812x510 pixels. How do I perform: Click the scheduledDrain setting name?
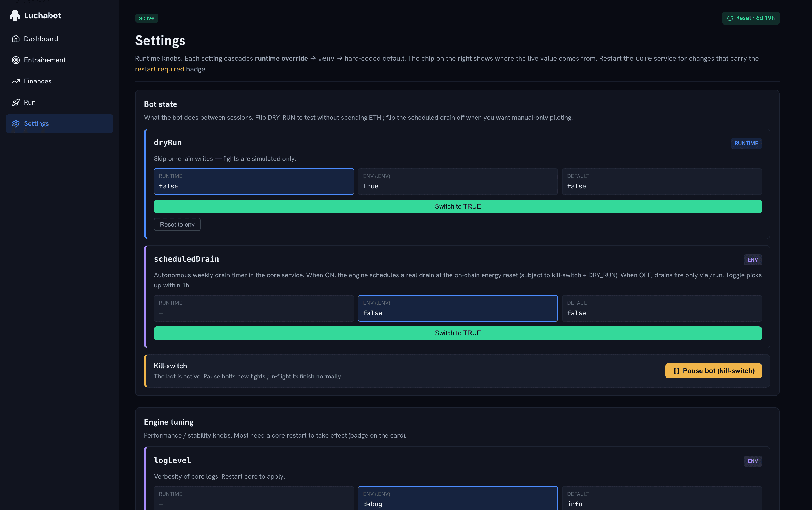[186, 259]
